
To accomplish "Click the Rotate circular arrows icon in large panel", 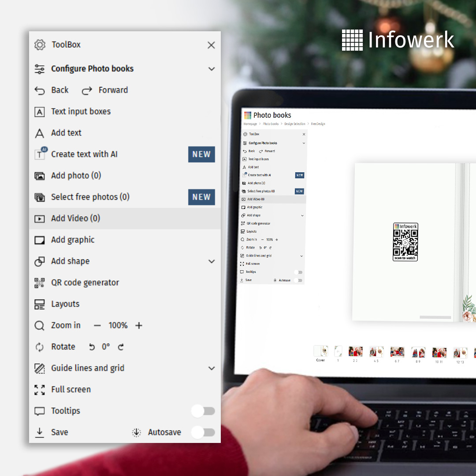I will point(40,347).
